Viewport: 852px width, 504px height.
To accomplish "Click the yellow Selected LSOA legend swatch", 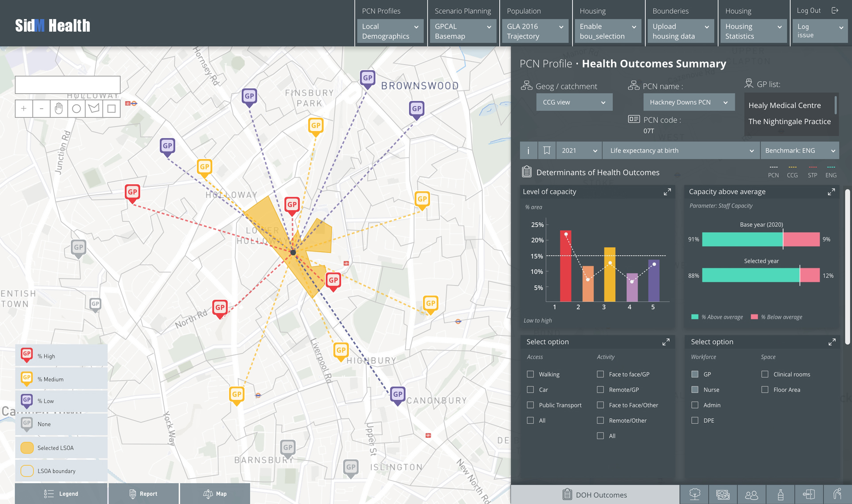I will pyautogui.click(x=27, y=448).
